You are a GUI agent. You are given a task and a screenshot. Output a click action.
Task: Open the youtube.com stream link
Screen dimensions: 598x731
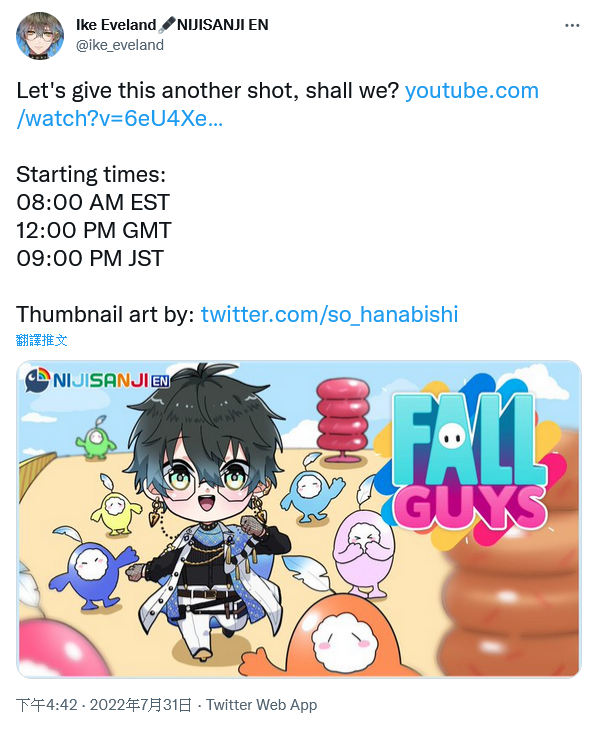pos(277,104)
